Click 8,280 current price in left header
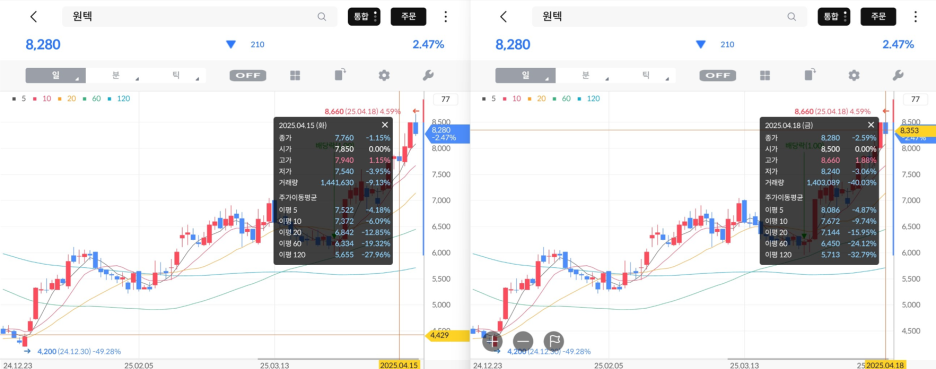 pos(43,44)
